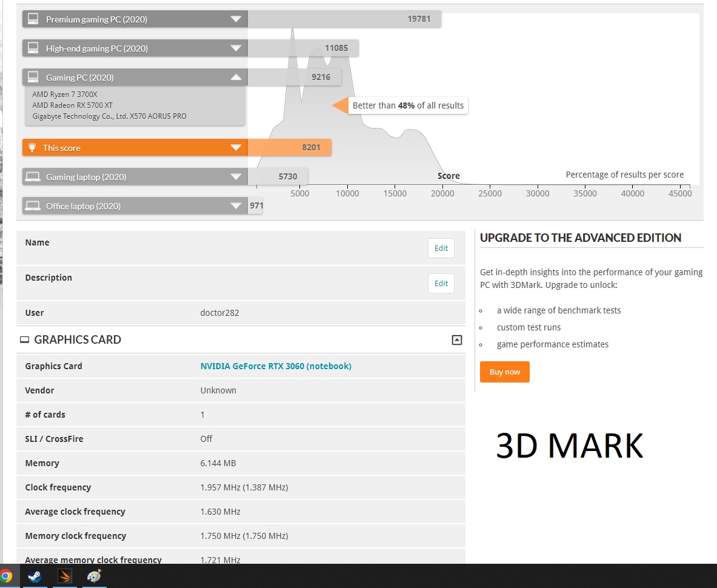Edit the Name field

[441, 249]
